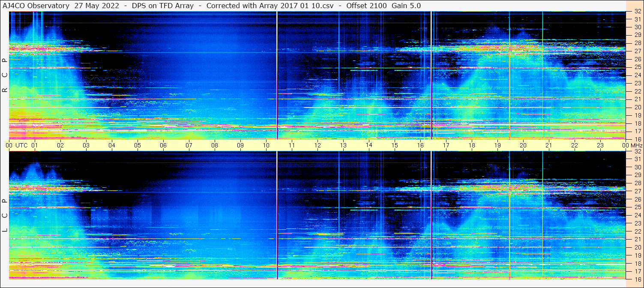Click the 14 hour time label
This screenshot has width=644, height=288.
[369, 145]
